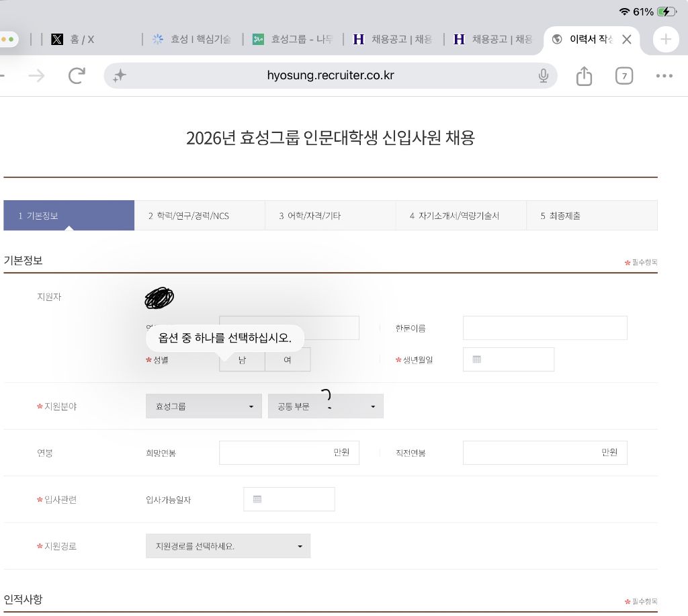Open the 효성그룹 dropdown for 지원분야
688x616 pixels.
(x=204, y=406)
